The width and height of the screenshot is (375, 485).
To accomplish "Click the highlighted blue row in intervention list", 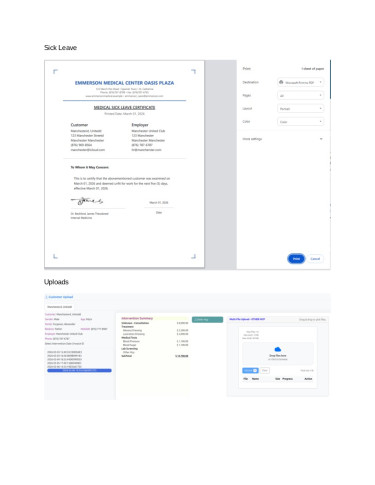I will 79,370.
